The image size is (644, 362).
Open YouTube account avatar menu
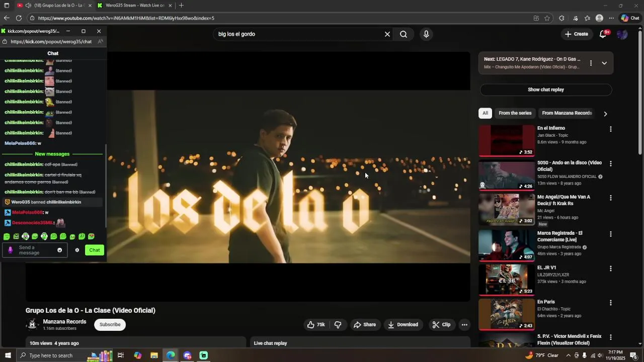tap(622, 34)
